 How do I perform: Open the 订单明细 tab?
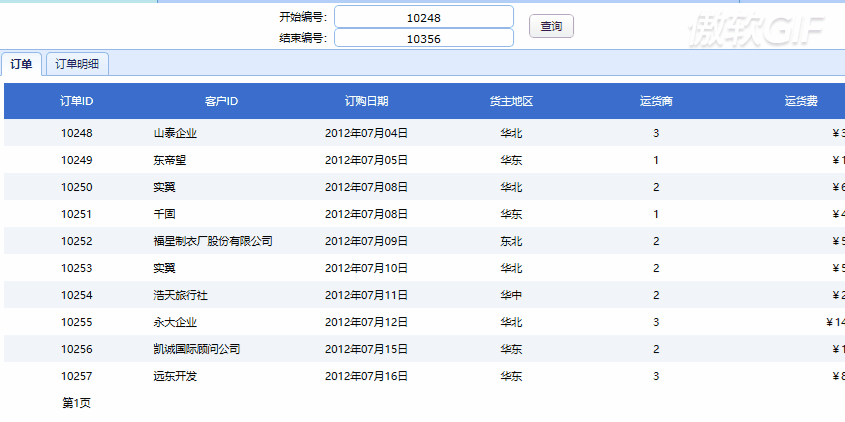(77, 64)
